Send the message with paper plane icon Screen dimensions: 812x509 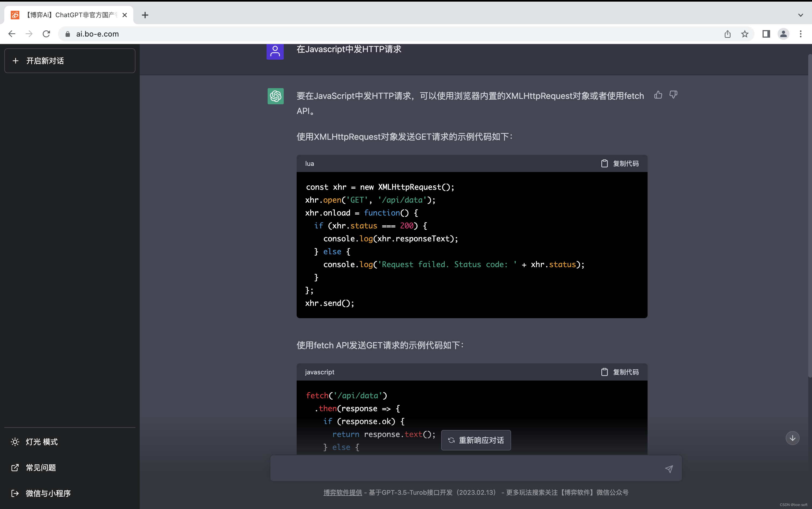click(x=669, y=469)
